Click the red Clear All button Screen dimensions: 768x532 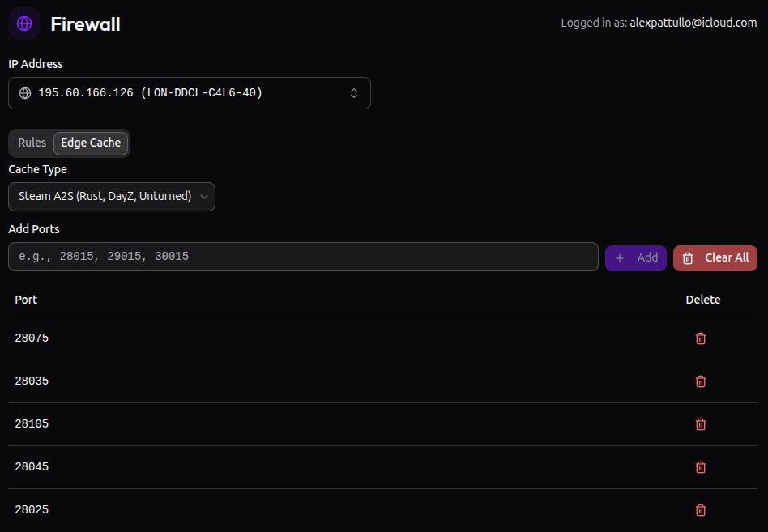pos(715,258)
